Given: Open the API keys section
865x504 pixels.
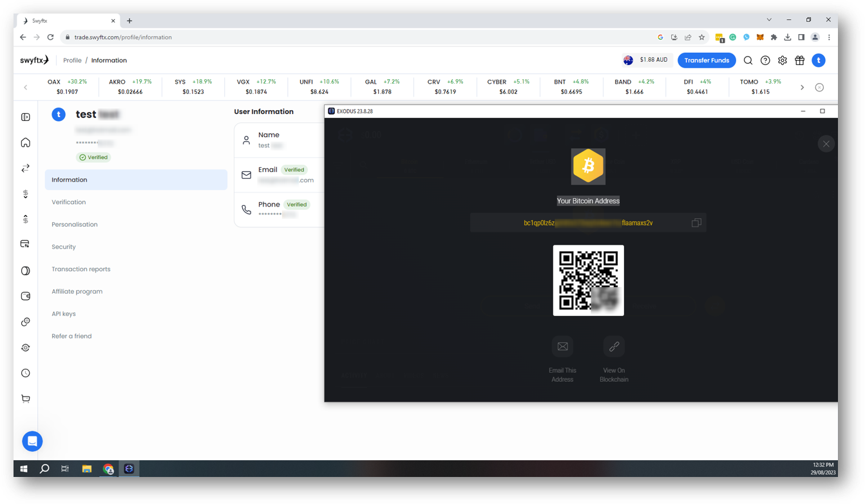Looking at the screenshot, I should pos(64,314).
